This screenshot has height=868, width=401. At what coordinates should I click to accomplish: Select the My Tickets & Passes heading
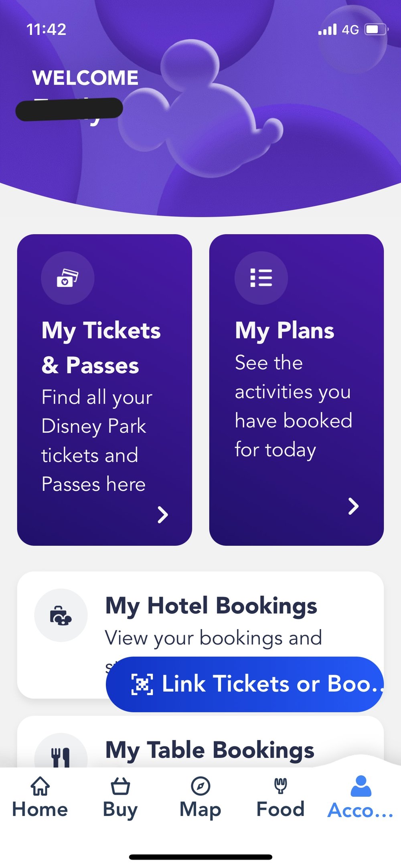click(x=101, y=348)
